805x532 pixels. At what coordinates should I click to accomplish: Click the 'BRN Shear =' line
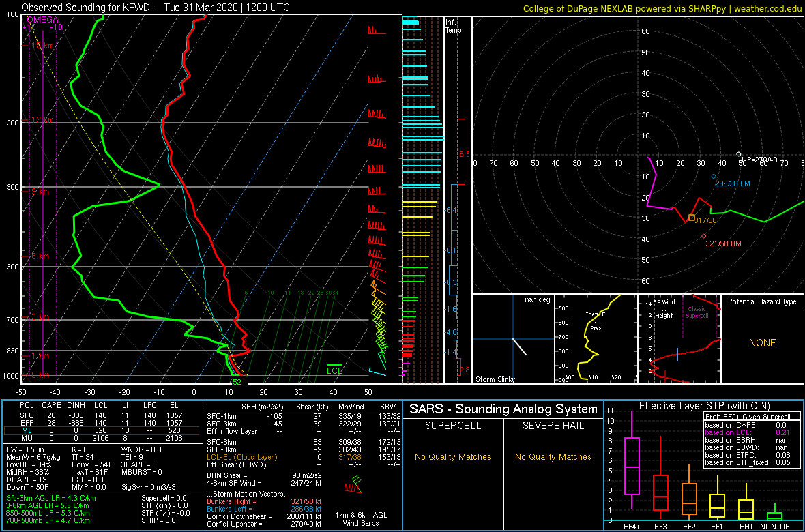[265, 475]
